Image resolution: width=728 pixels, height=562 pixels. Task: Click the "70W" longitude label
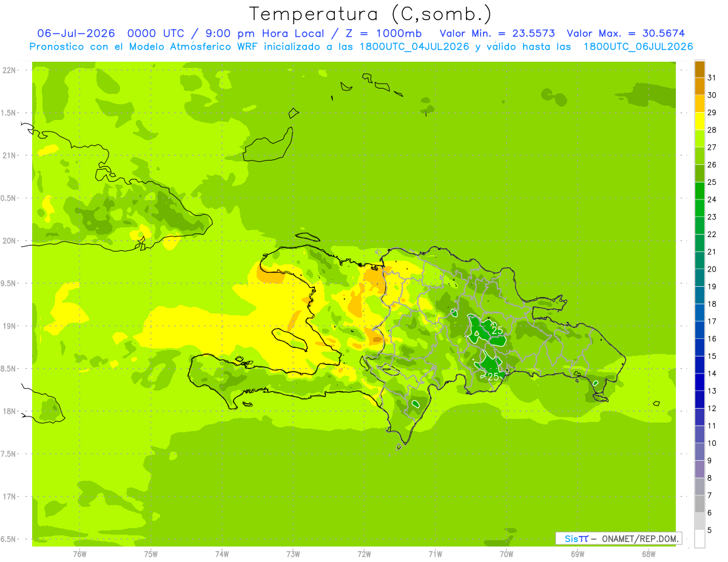507,554
